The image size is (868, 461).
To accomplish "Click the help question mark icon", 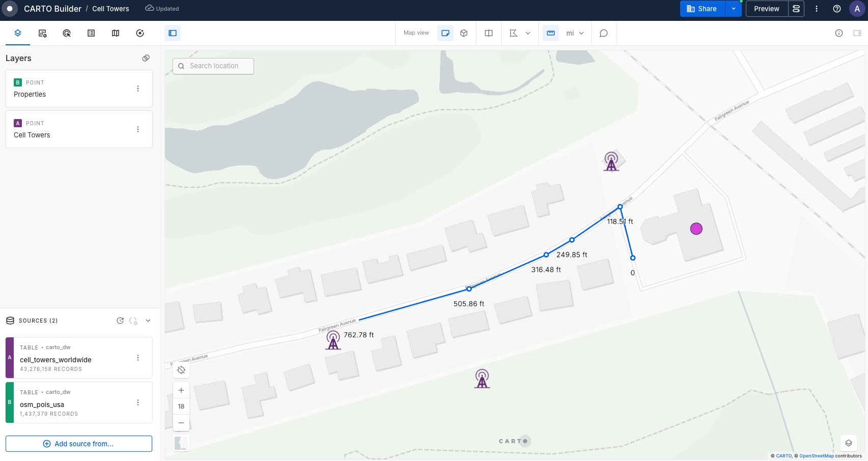I will [837, 9].
